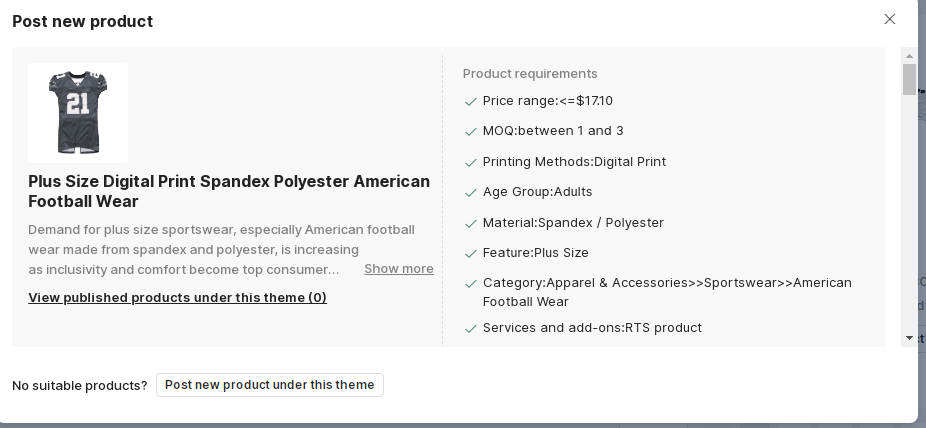
Task: Click the checkmark beside Category requirement
Action: click(471, 283)
